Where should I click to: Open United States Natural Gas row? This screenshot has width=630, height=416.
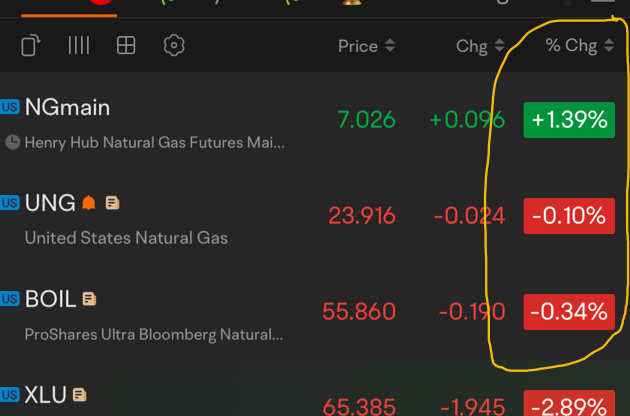[315, 217]
